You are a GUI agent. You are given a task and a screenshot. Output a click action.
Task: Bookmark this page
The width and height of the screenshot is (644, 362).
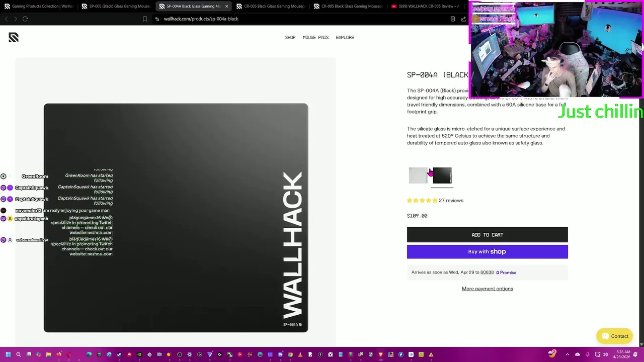145,19
